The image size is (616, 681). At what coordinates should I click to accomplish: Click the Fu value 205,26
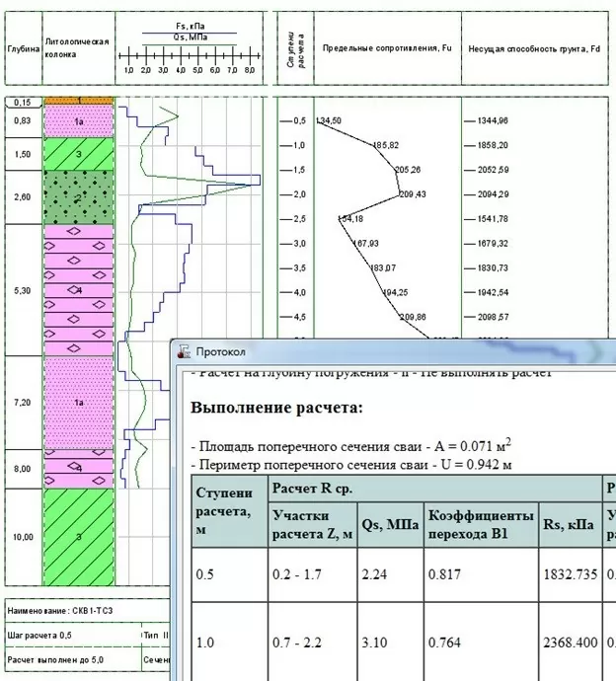408,170
